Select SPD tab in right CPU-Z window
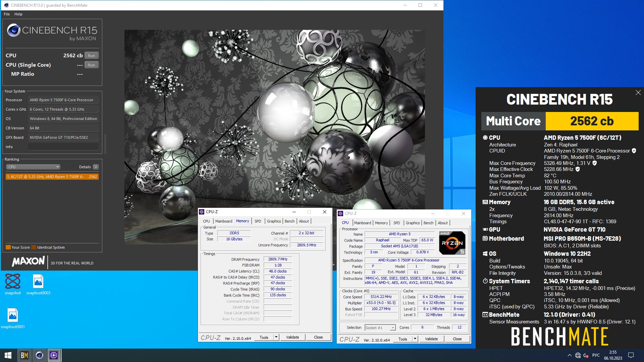Screen dimensions: 644x362 [x=396, y=223]
